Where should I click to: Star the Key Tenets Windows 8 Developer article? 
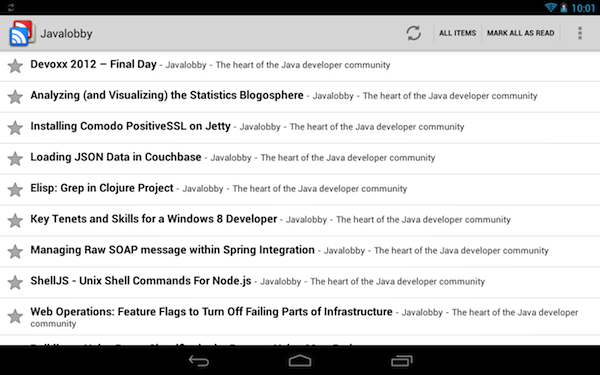click(15, 221)
